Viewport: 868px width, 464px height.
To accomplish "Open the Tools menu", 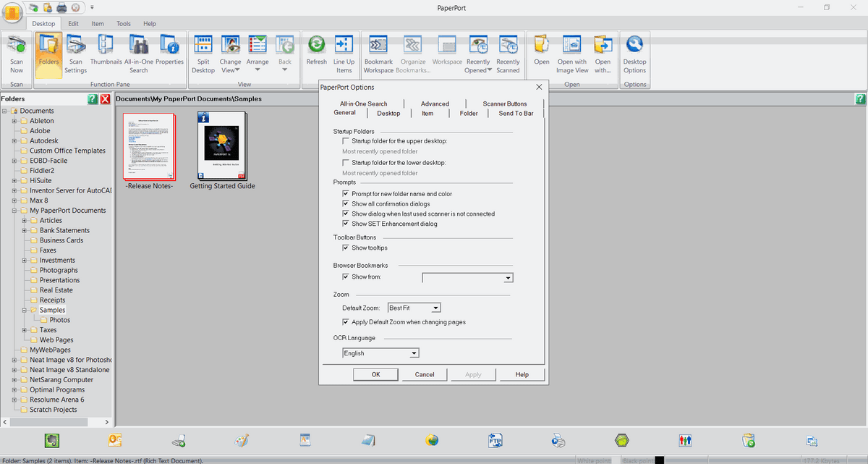I will point(123,23).
